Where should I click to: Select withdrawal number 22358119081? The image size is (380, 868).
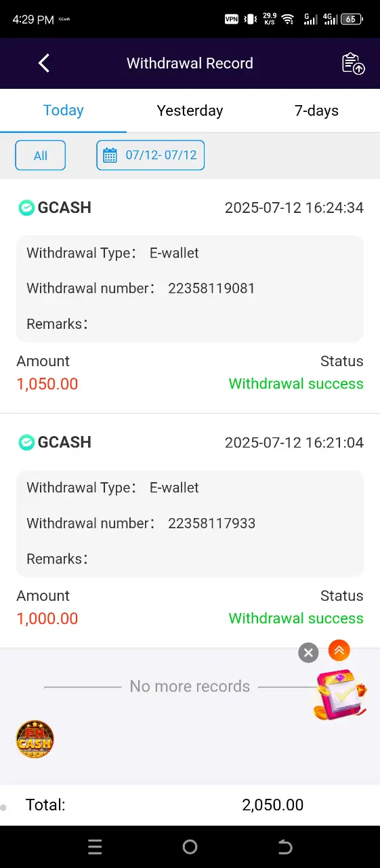point(211,288)
